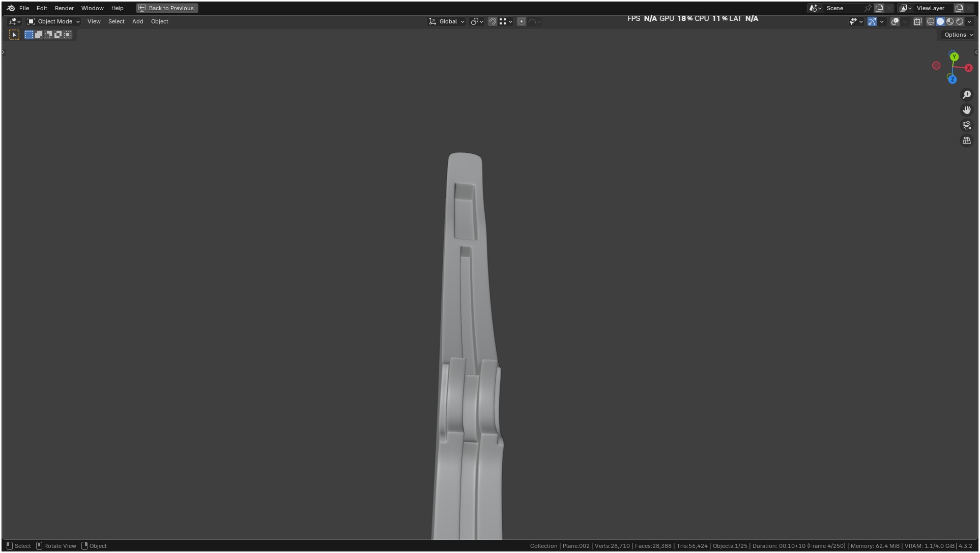Toggle the snapping magnet
The width and height of the screenshot is (980, 553).
pos(492,21)
